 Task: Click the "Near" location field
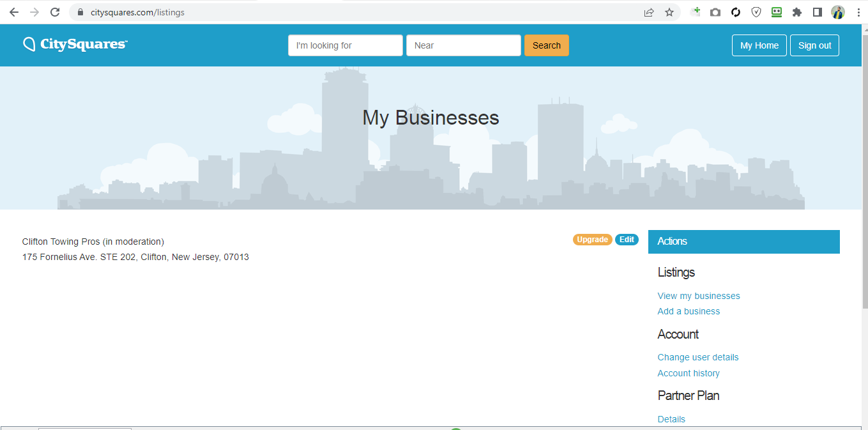point(464,45)
